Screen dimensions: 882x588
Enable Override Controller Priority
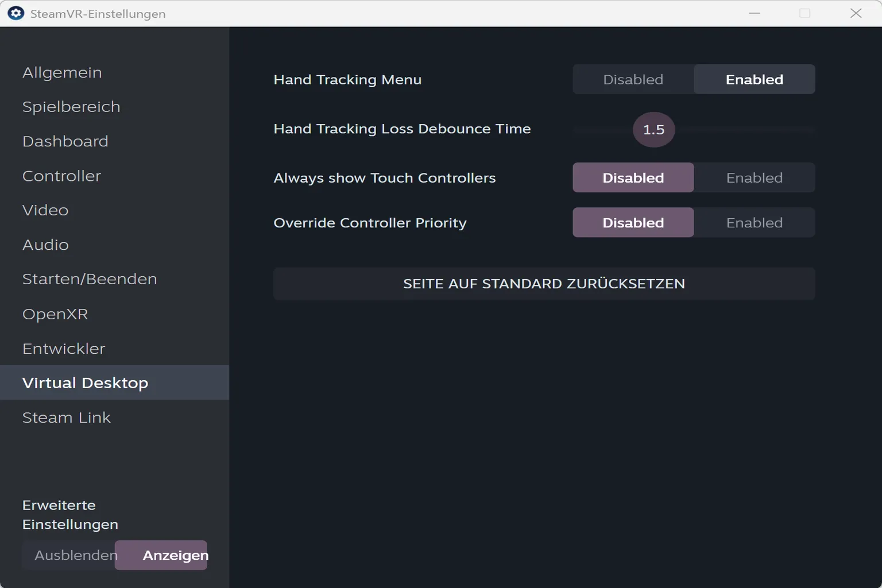(755, 222)
